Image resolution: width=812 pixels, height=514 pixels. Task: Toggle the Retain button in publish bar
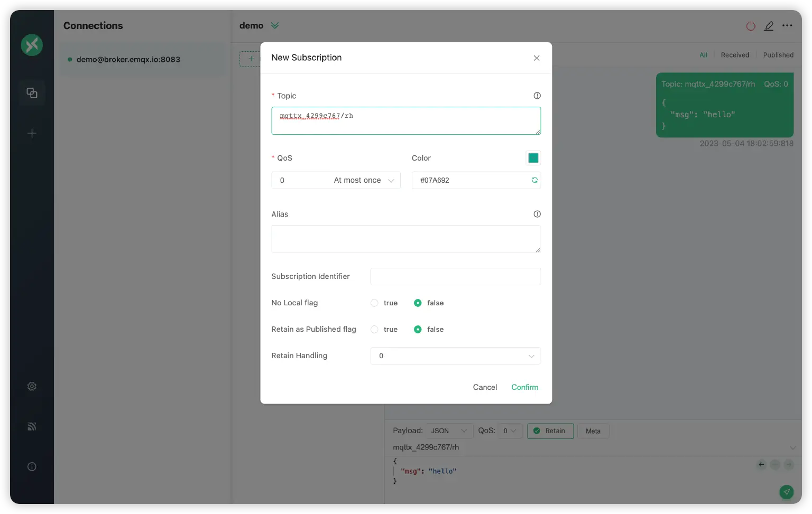(x=550, y=431)
